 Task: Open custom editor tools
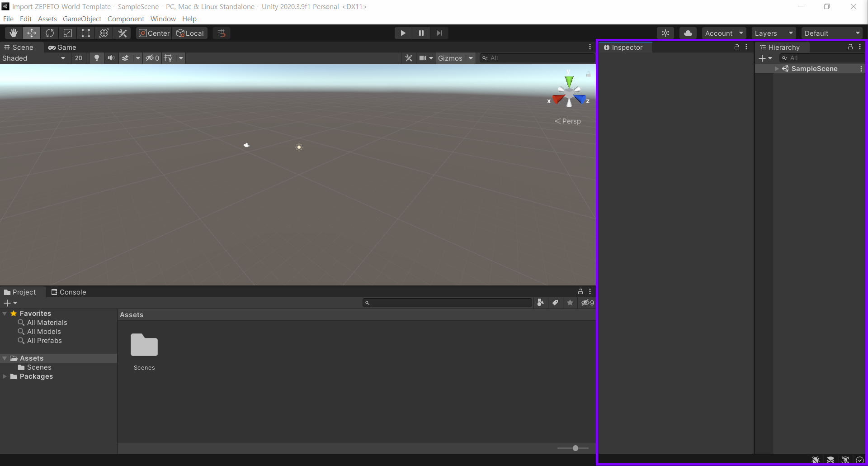click(x=122, y=33)
